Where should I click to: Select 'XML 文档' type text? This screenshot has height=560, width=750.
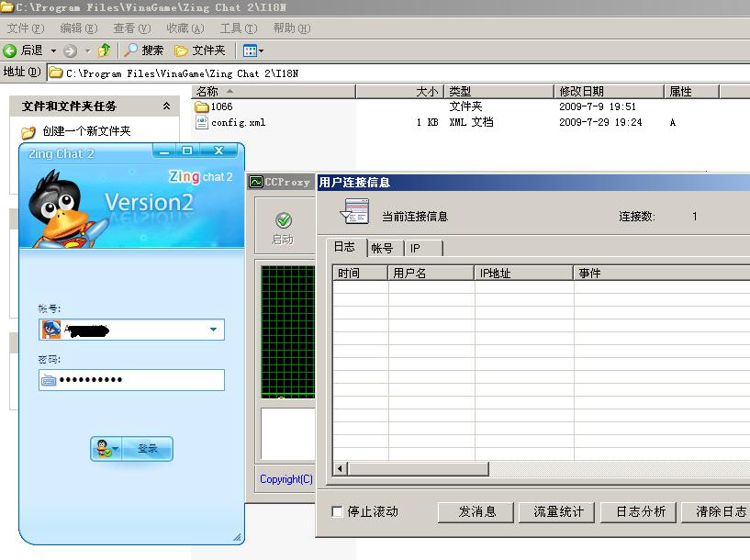coord(471,122)
